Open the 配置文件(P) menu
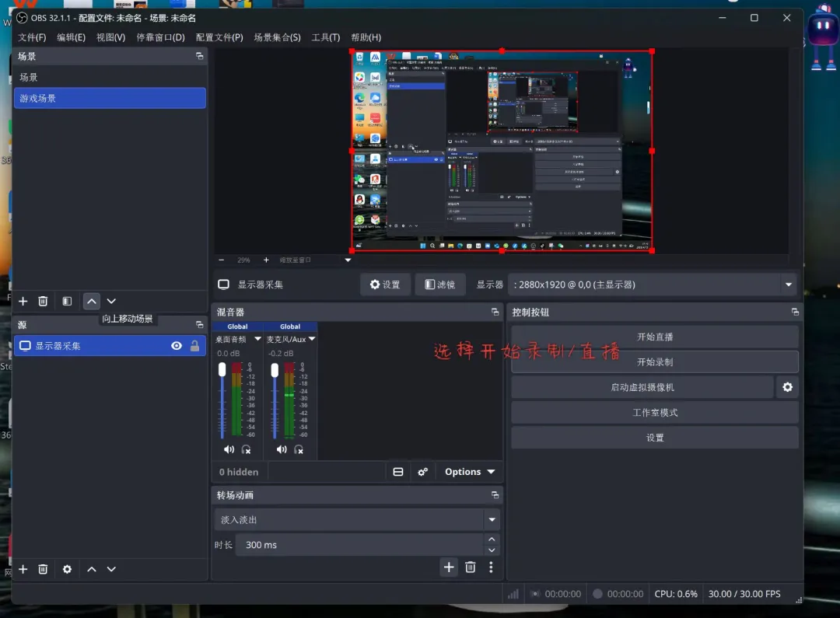This screenshot has width=840, height=618. (x=219, y=37)
